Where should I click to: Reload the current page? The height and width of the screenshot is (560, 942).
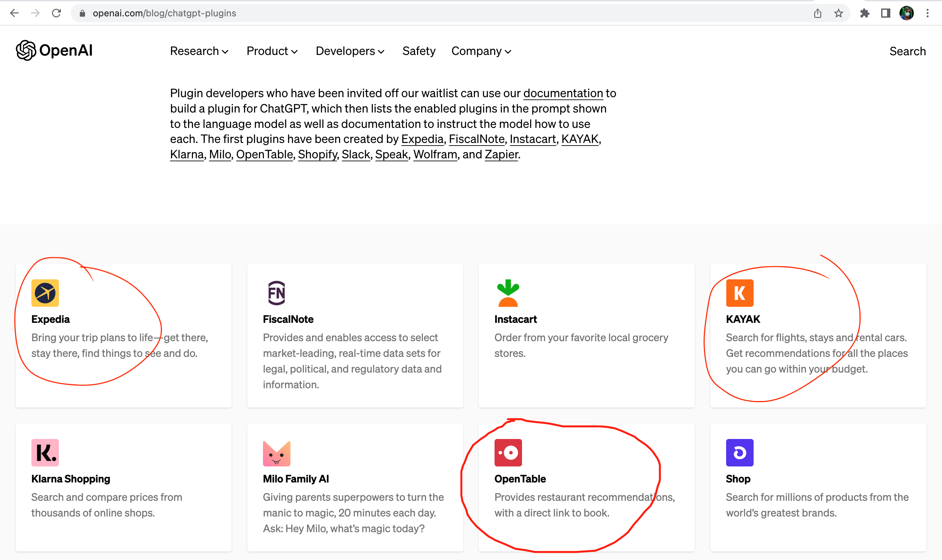pyautogui.click(x=57, y=13)
